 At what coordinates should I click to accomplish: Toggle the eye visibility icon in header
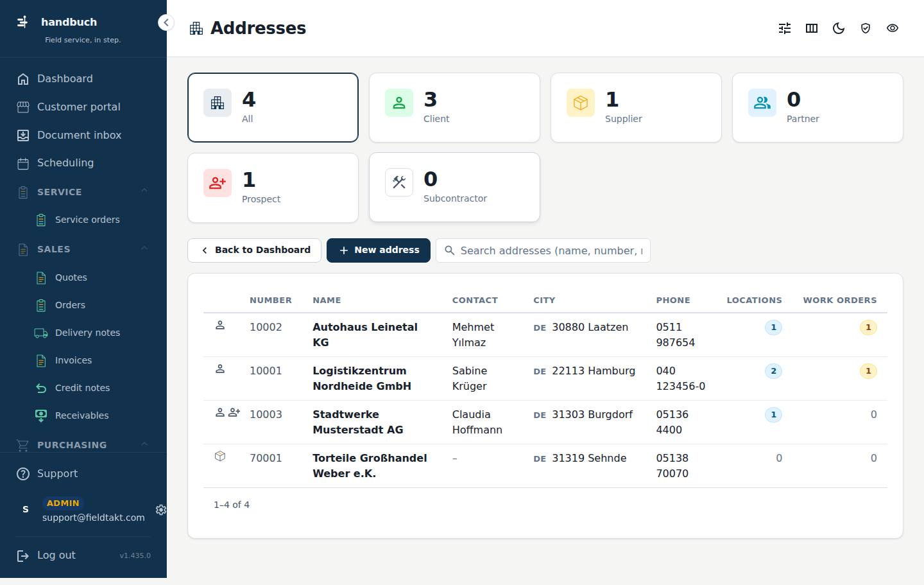tap(893, 28)
